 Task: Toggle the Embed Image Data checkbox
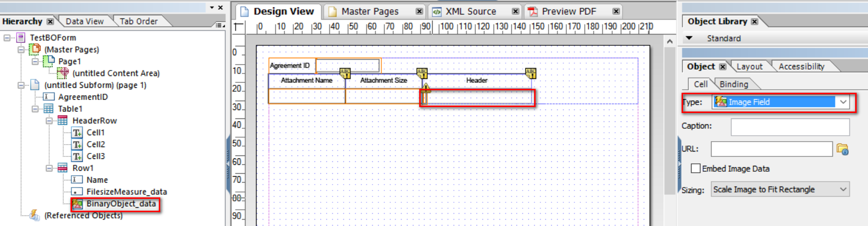tap(696, 168)
